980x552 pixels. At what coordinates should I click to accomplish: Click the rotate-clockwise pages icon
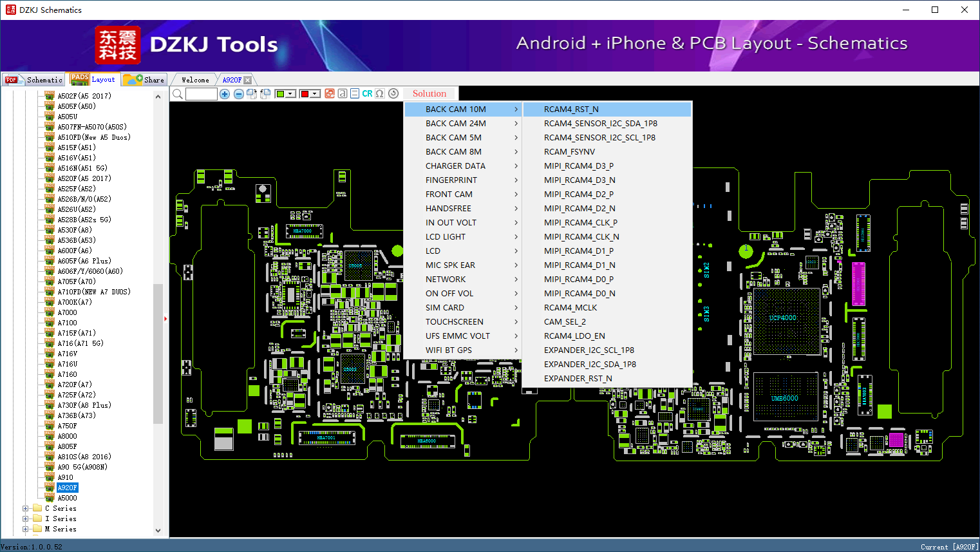coord(252,94)
